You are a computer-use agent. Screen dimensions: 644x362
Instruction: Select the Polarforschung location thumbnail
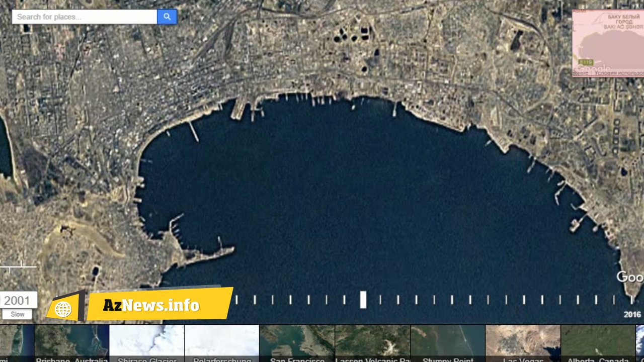222,343
